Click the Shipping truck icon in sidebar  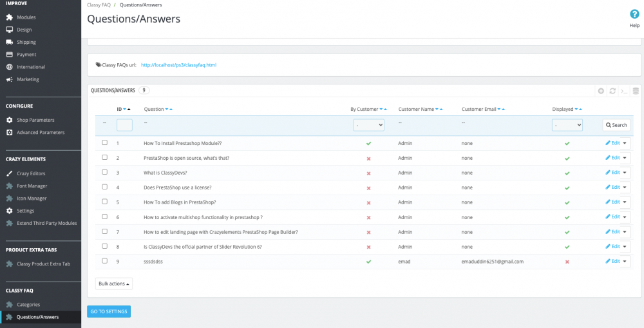[x=10, y=42]
